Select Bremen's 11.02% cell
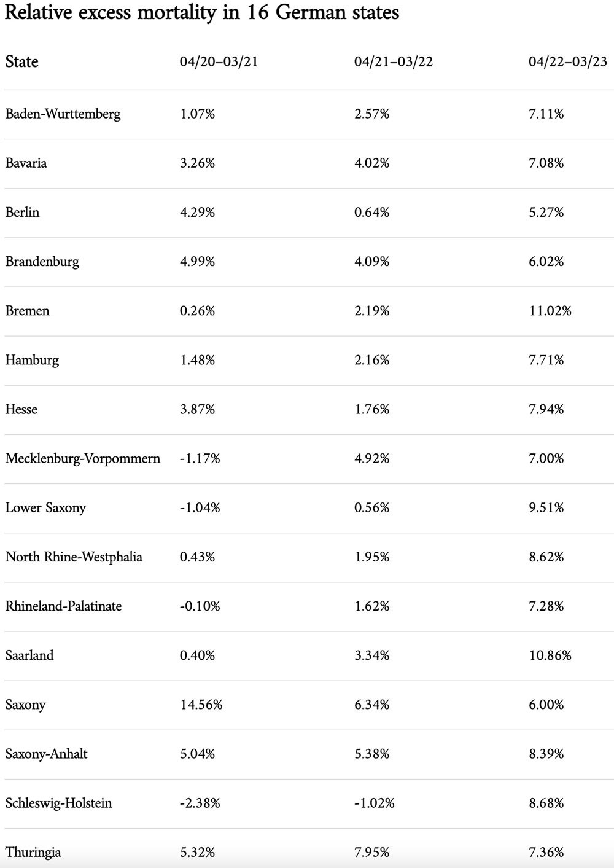Image resolution: width=614 pixels, height=868 pixels. (550, 311)
